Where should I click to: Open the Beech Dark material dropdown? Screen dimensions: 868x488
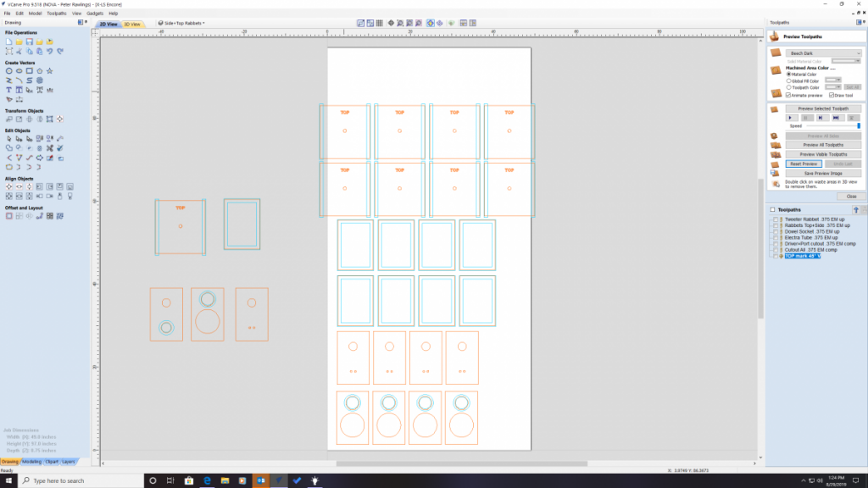pyautogui.click(x=823, y=53)
